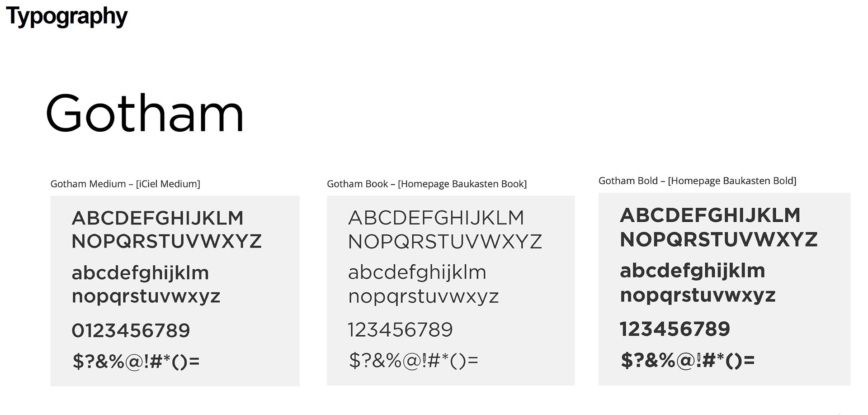This screenshot has width=868, height=415.
Task: Click Bold uppercase ABCDEFGHIJKLM line
Action: click(710, 215)
